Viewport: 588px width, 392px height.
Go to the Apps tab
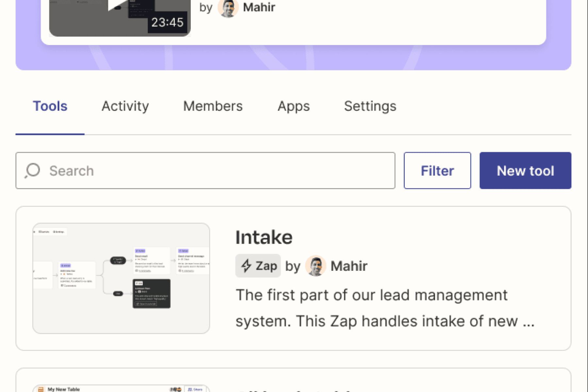coord(293,106)
